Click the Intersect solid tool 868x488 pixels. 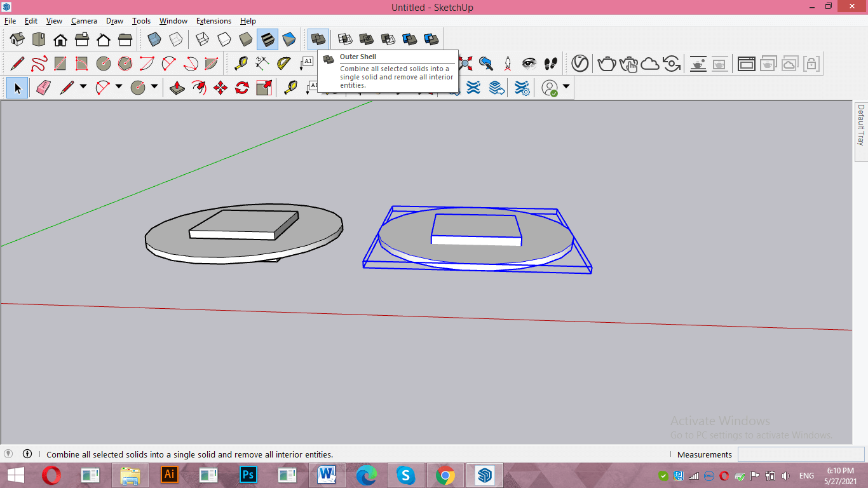click(345, 40)
